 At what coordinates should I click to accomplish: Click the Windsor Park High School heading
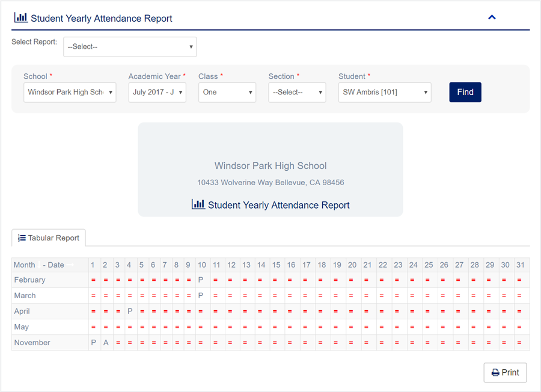(270, 166)
